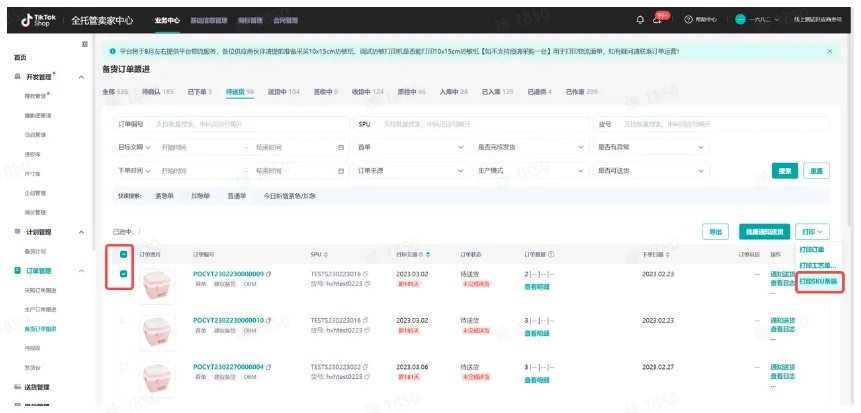Open the 是否完成发货 dropdown
861x413 pixels.
(x=531, y=147)
